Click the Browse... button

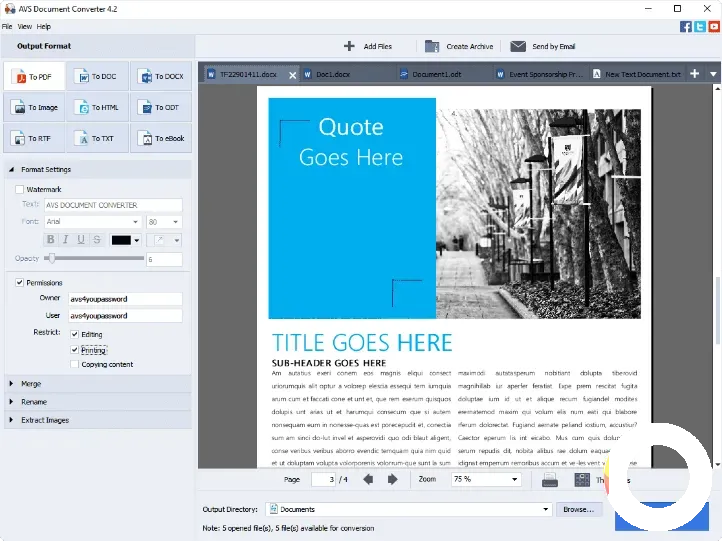579,509
